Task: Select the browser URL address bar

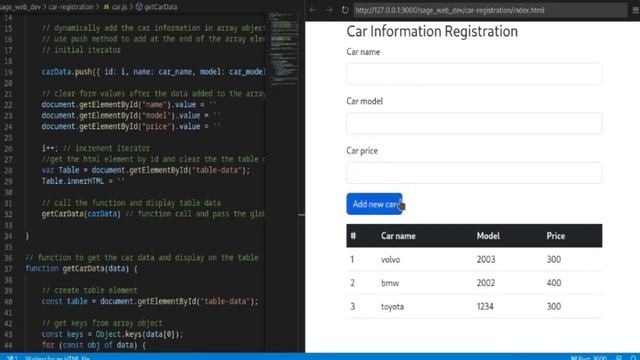Action: click(x=490, y=10)
